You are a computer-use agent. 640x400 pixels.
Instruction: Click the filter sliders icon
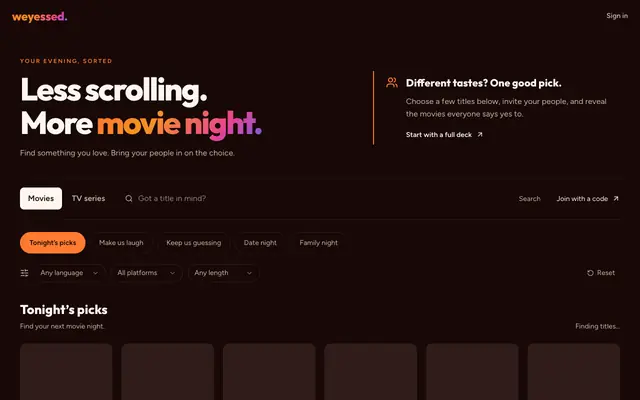(x=24, y=273)
